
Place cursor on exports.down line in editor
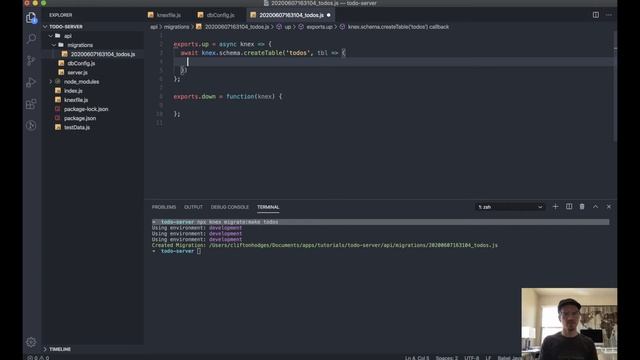[x=227, y=97]
